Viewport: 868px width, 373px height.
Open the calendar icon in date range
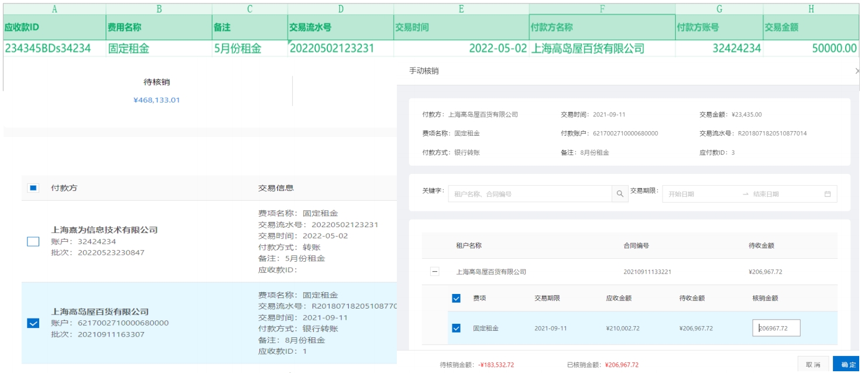[828, 194]
